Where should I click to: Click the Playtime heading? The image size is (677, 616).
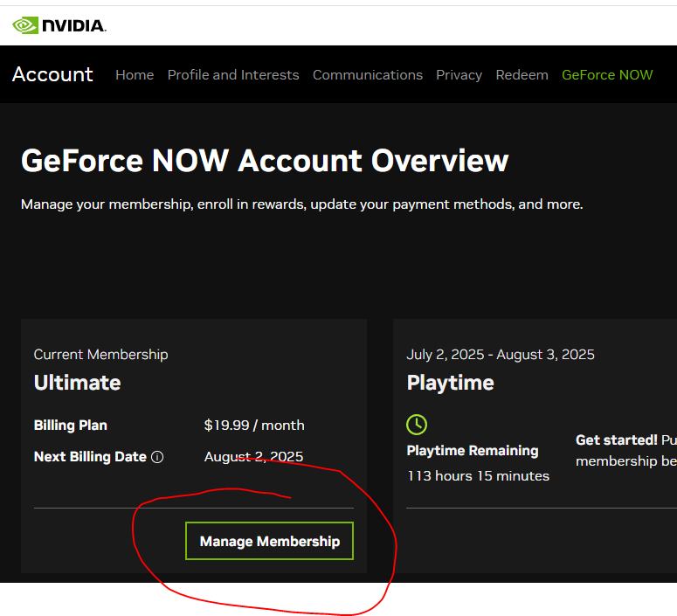click(x=451, y=383)
